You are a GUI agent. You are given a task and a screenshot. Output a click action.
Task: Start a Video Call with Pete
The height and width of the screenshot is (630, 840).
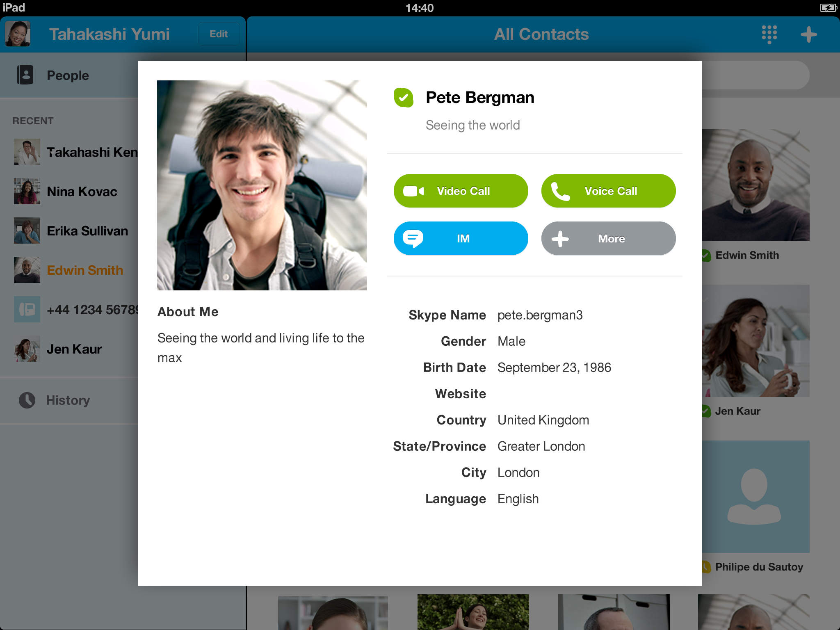(461, 191)
